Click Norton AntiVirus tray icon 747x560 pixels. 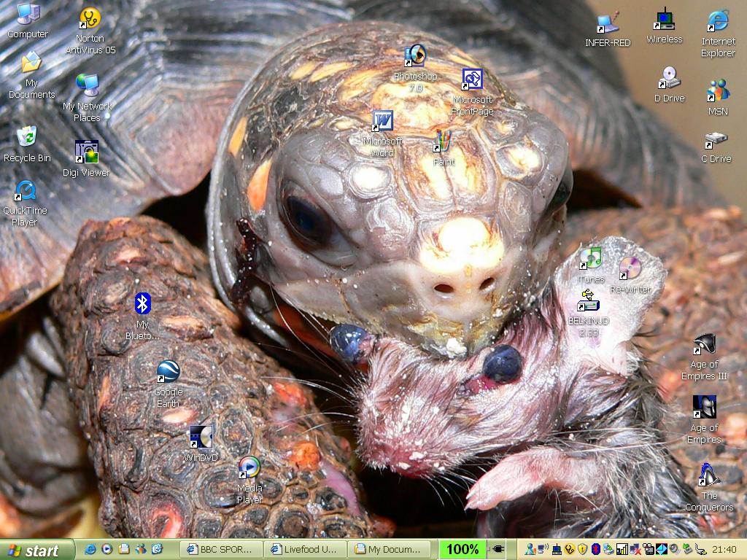[x=569, y=549]
